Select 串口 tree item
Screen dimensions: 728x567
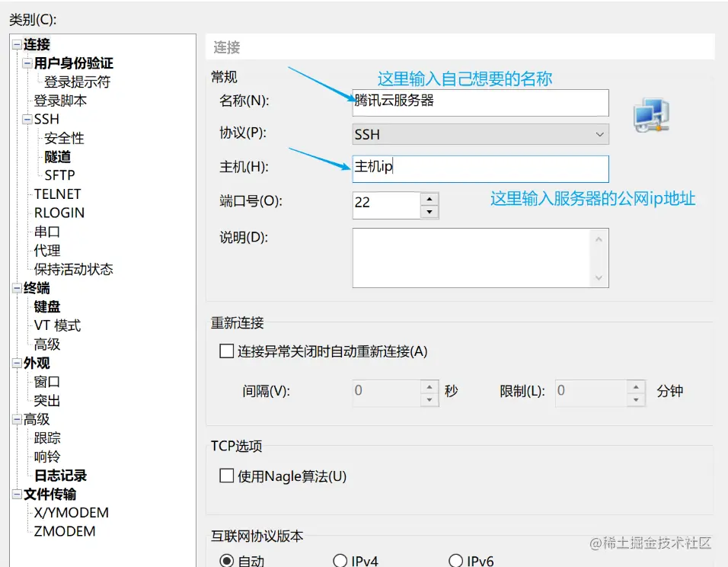click(47, 232)
